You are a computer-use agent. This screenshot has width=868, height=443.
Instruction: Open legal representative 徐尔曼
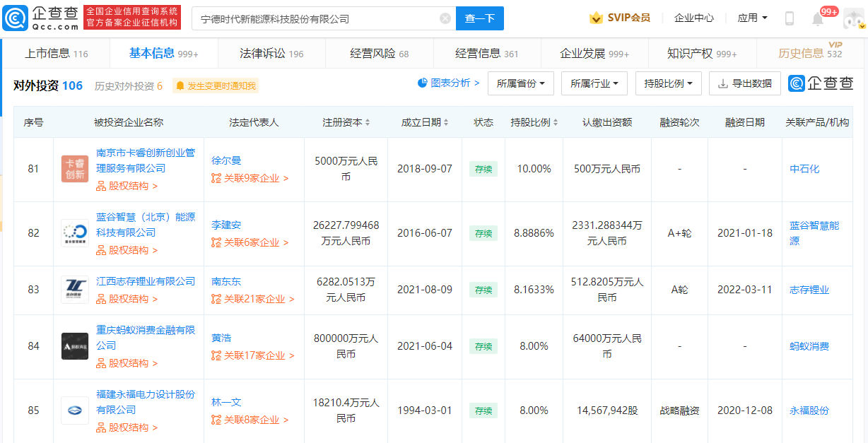226,160
